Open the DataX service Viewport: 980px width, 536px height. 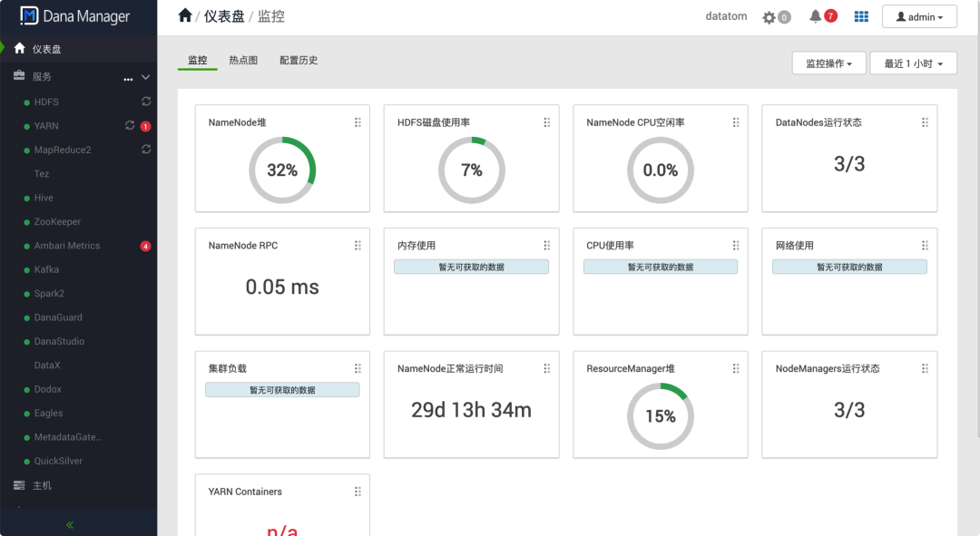(x=47, y=365)
